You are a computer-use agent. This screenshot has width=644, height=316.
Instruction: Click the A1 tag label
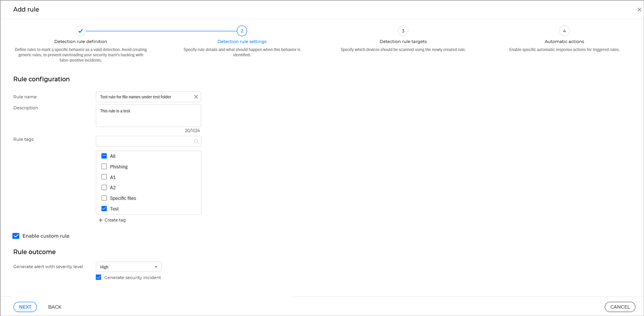point(113,177)
